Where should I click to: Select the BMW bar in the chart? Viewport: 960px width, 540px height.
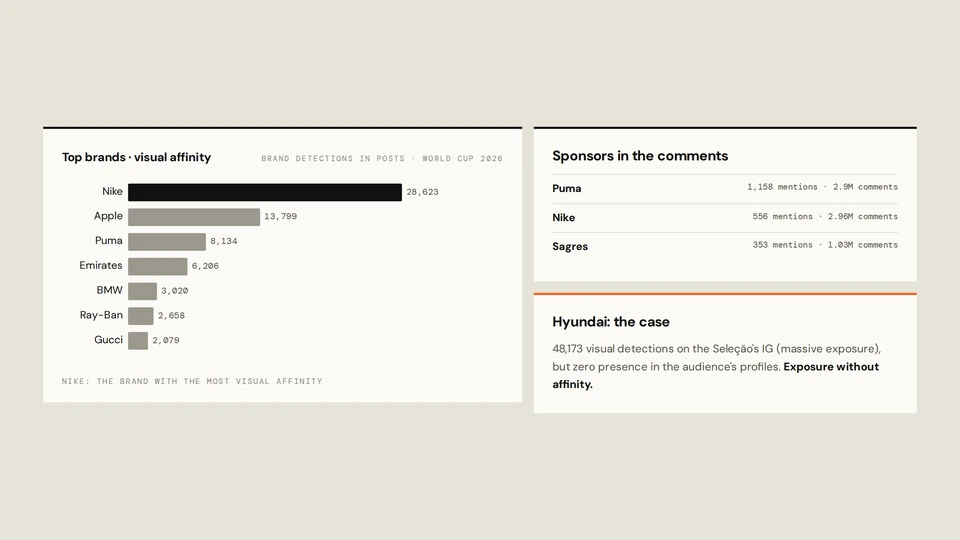tap(142, 291)
